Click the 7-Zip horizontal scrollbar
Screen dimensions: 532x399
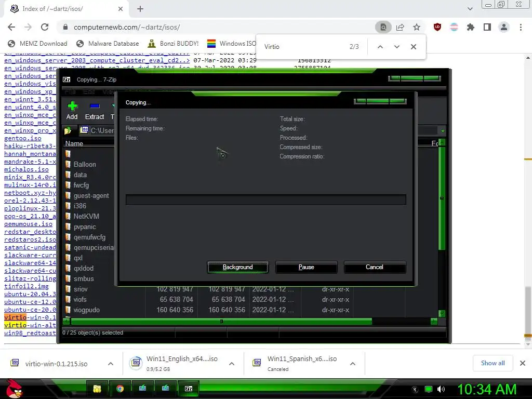pos(221,321)
